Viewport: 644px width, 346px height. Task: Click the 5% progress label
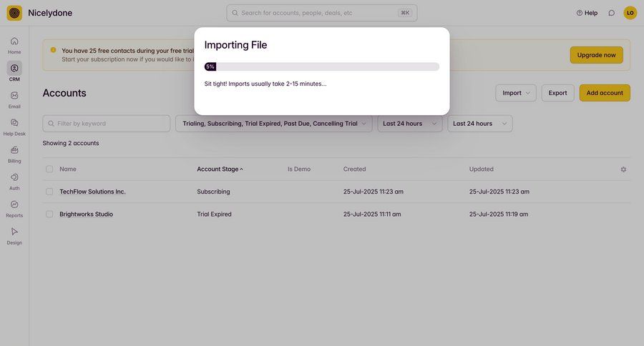point(210,66)
